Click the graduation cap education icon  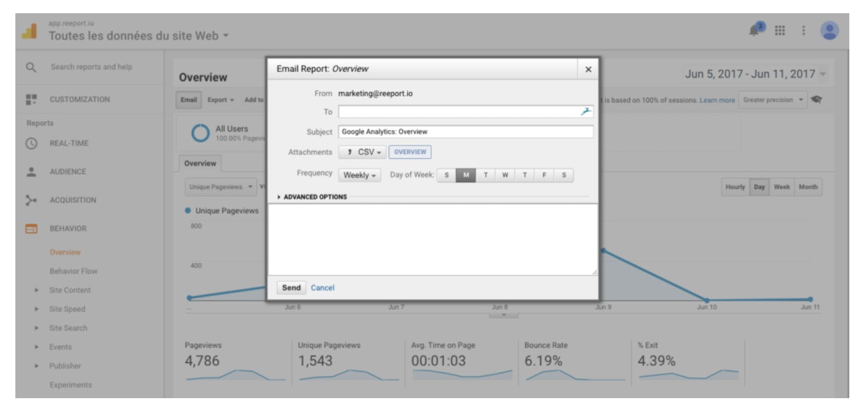[x=817, y=100]
